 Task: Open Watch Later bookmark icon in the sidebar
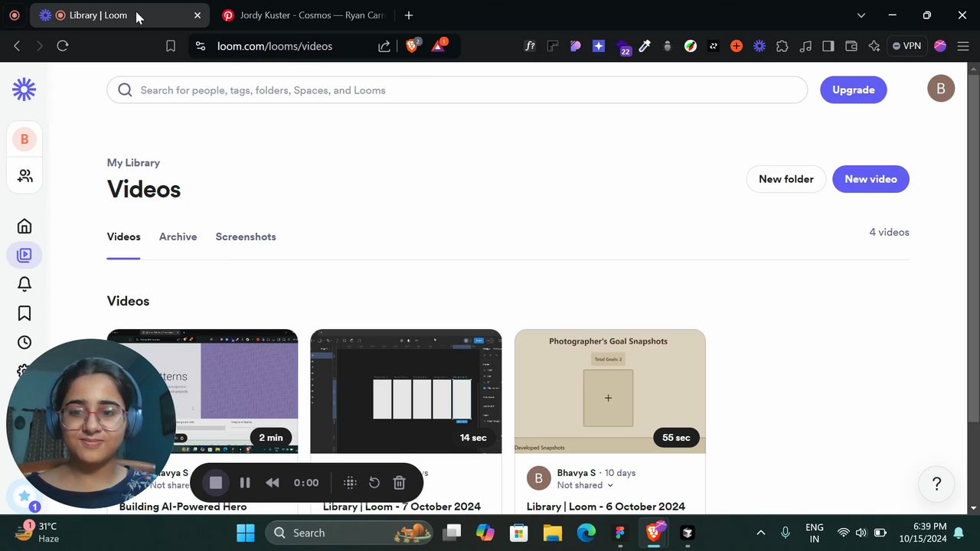tap(24, 313)
